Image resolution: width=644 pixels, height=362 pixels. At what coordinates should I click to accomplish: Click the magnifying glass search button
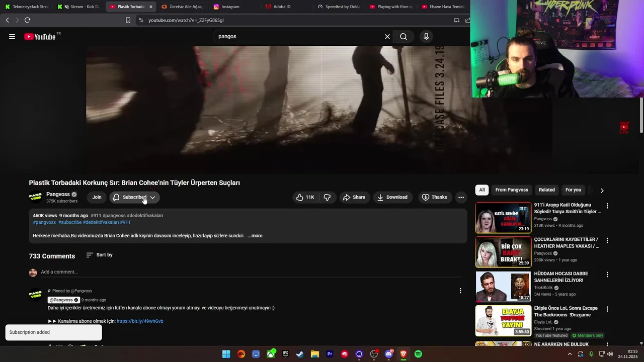click(404, 36)
